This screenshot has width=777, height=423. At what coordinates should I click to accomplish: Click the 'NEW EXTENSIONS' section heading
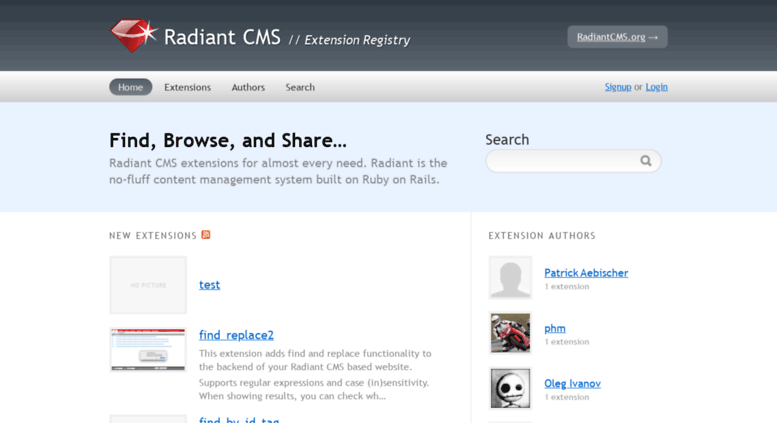153,236
